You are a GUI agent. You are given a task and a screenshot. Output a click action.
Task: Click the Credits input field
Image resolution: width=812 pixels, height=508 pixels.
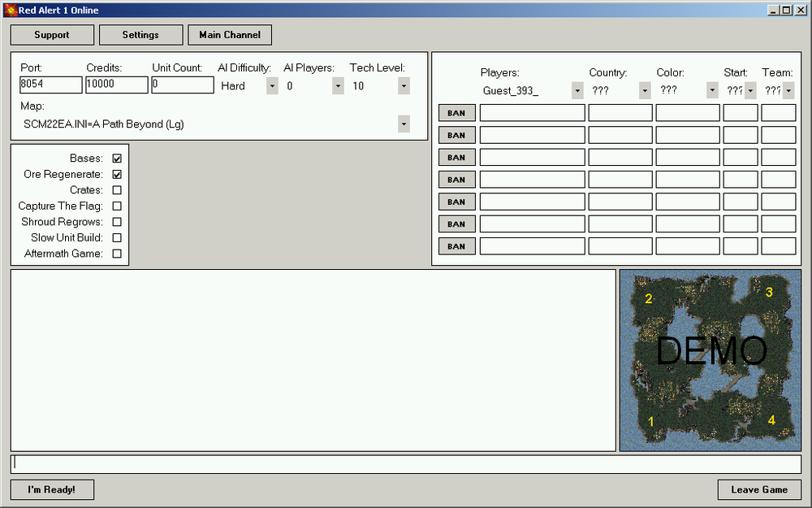tap(116, 85)
